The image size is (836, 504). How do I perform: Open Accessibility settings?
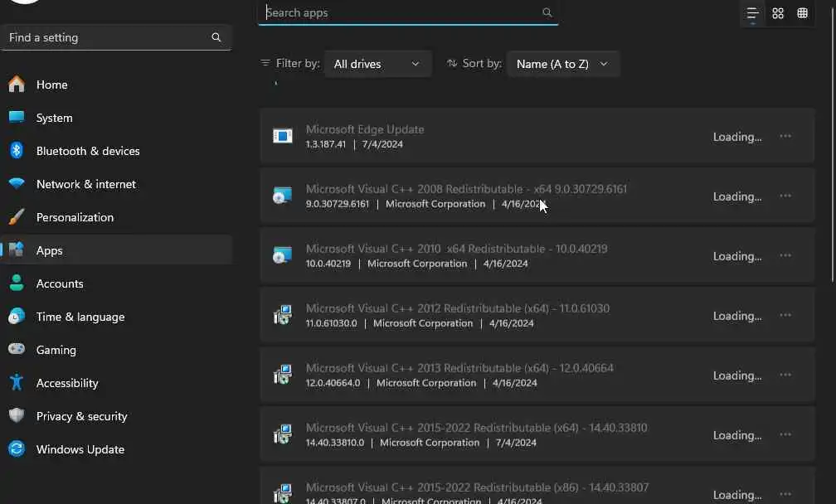point(116,383)
